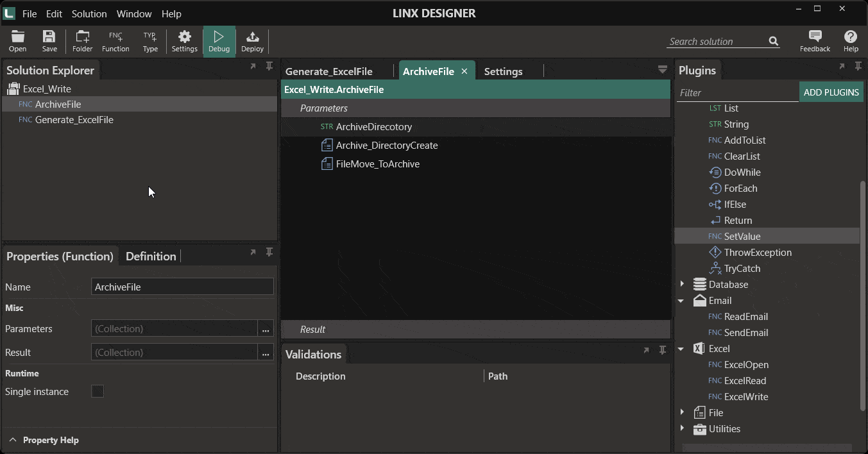Pop out the Validations panel
The image size is (868, 454).
pos(646,350)
